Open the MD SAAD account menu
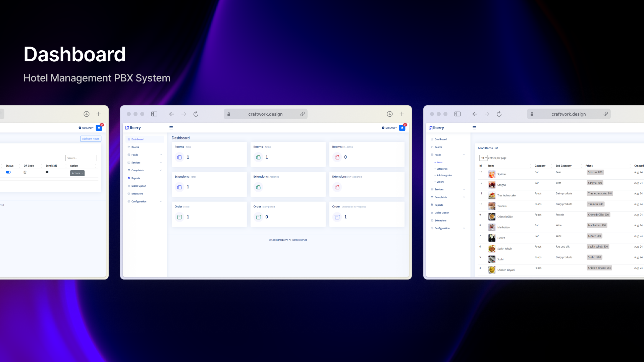Viewport: 644px width, 362px height. coord(390,128)
